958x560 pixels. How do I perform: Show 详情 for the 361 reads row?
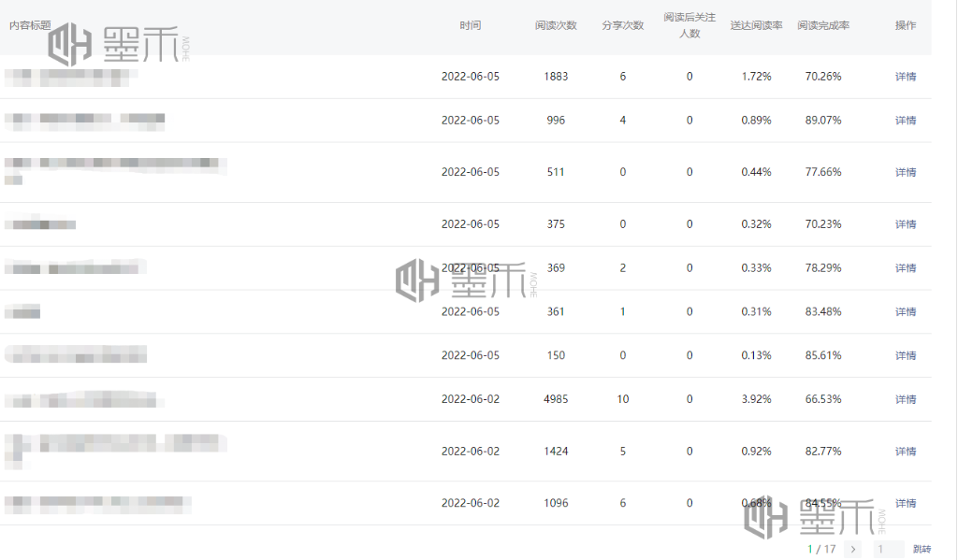[905, 312]
